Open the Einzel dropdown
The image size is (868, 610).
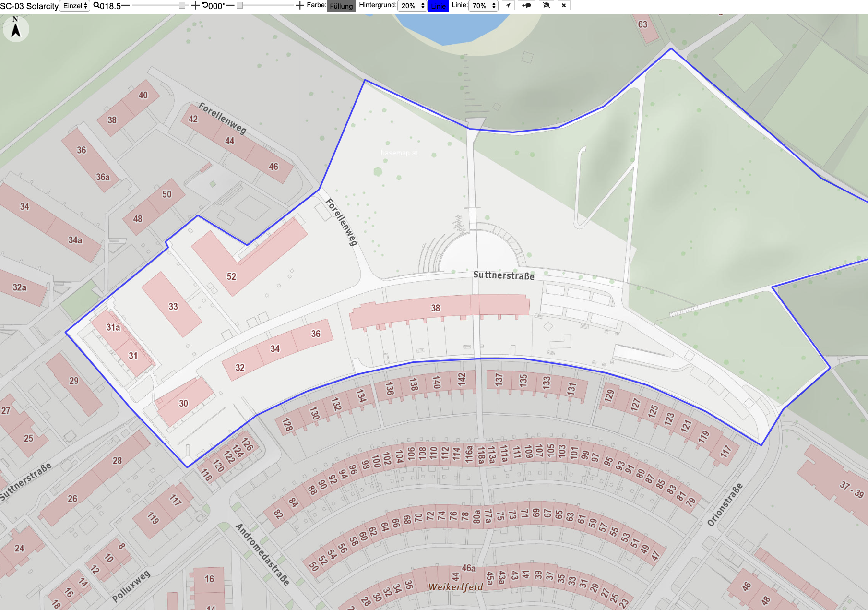point(75,6)
